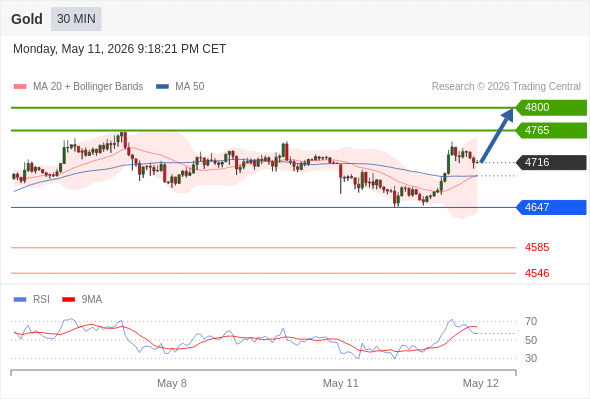Click the 4585 support level label
Image resolution: width=590 pixels, height=400 pixels.
(x=537, y=248)
